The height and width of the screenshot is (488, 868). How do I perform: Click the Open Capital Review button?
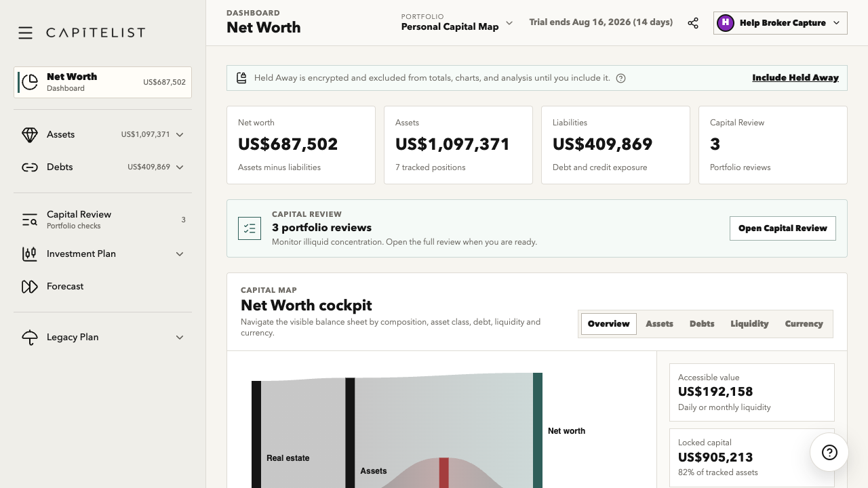783,228
